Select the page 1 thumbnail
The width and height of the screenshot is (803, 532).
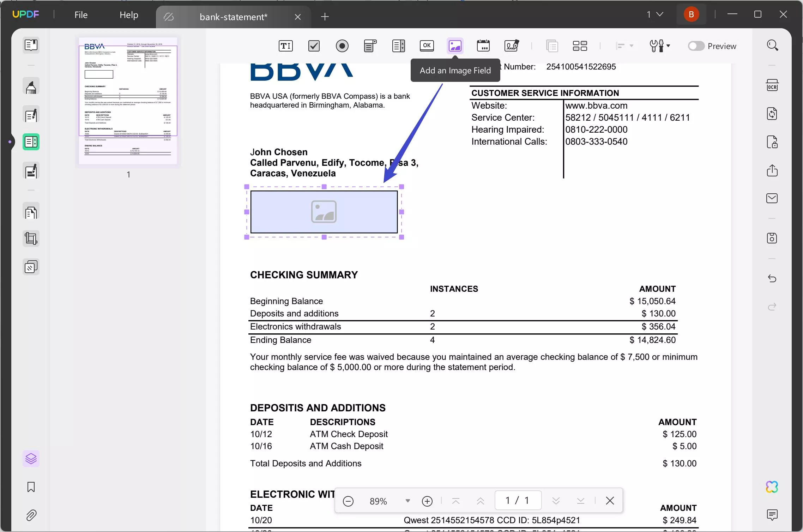coord(128,101)
